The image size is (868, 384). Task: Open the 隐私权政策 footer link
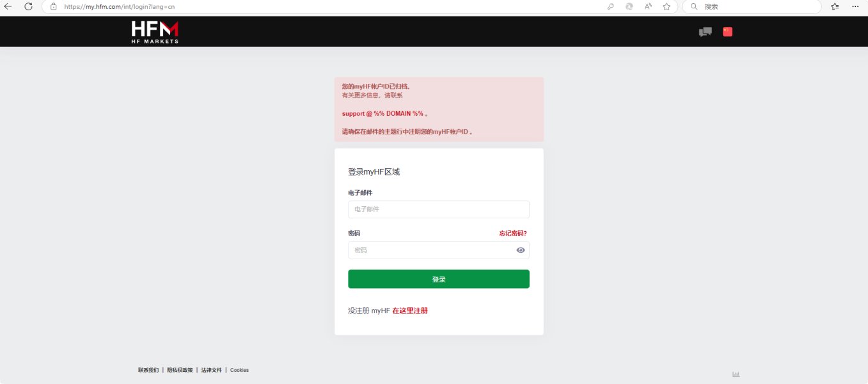click(x=180, y=370)
